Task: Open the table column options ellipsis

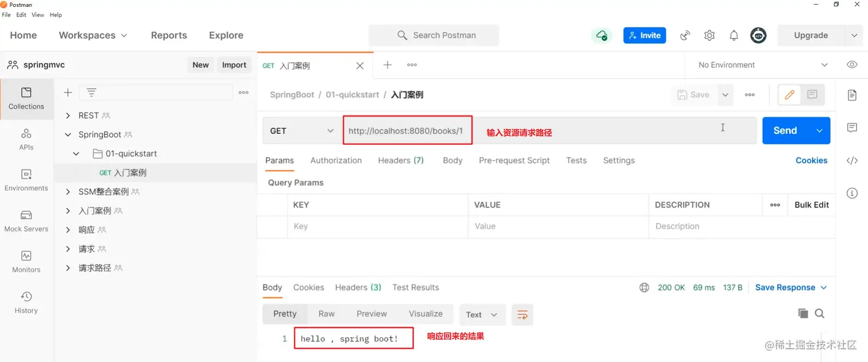Action: (x=775, y=205)
